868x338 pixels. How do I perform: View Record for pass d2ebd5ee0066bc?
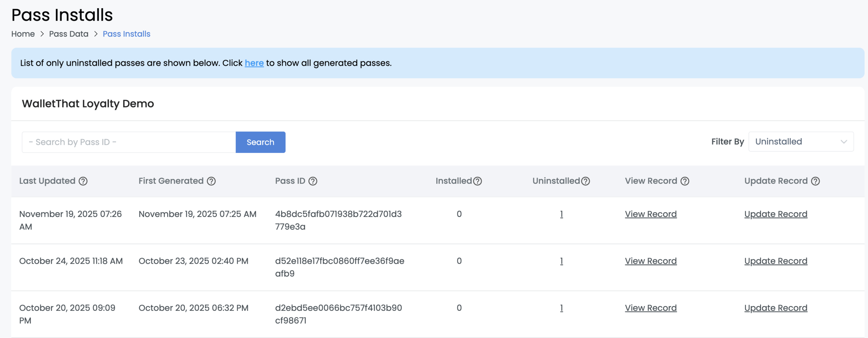tap(651, 308)
